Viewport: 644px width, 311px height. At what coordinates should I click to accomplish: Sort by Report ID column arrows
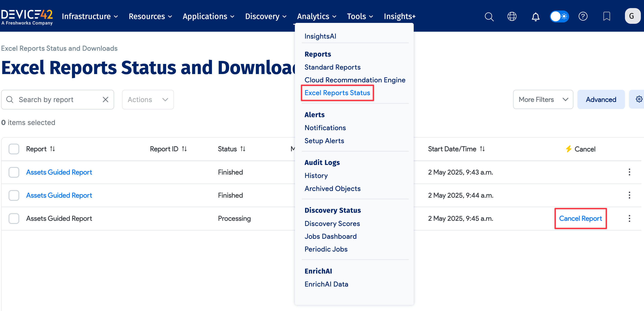point(184,149)
